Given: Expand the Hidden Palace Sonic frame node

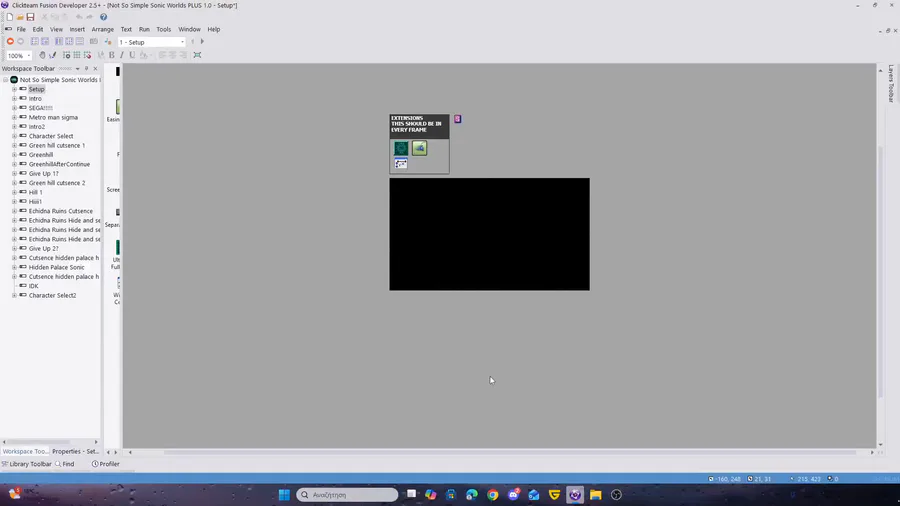Looking at the screenshot, I should [x=14, y=267].
